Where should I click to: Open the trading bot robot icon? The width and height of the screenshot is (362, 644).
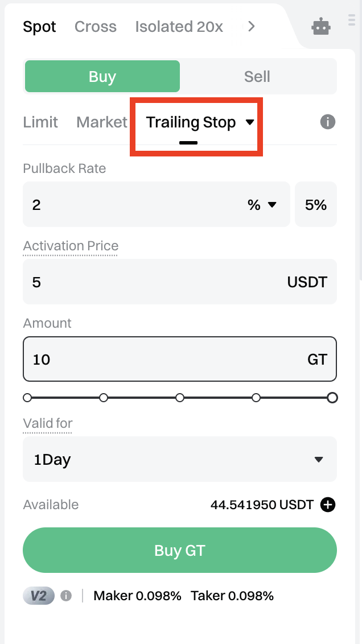321,27
